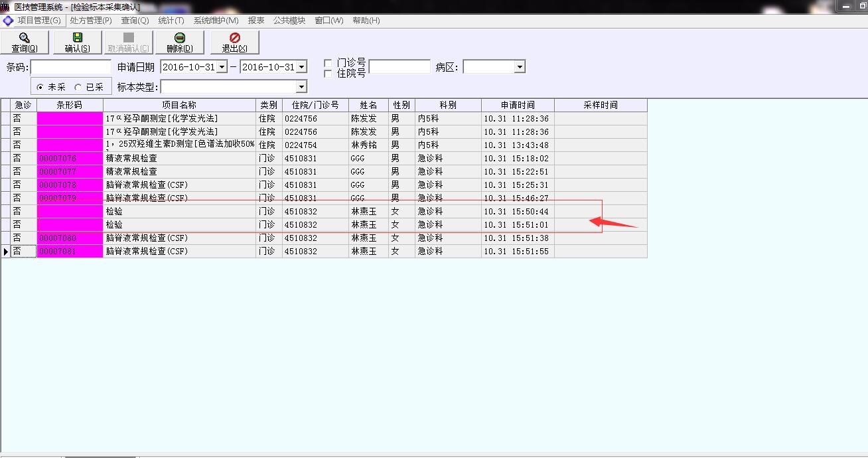This screenshot has height=458, width=868.
Task: Click the 删除(D) green toolbar button
Action: pyautogui.click(x=180, y=42)
